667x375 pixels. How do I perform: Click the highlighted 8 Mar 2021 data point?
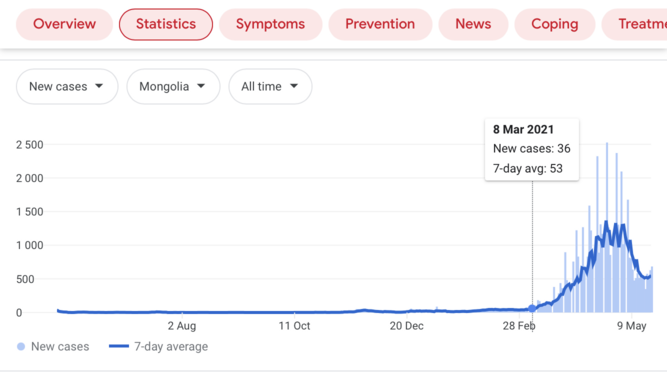click(532, 309)
